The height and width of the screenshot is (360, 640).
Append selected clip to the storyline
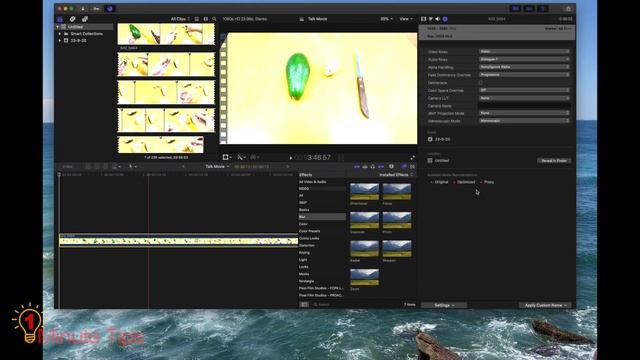pyautogui.click(x=106, y=167)
